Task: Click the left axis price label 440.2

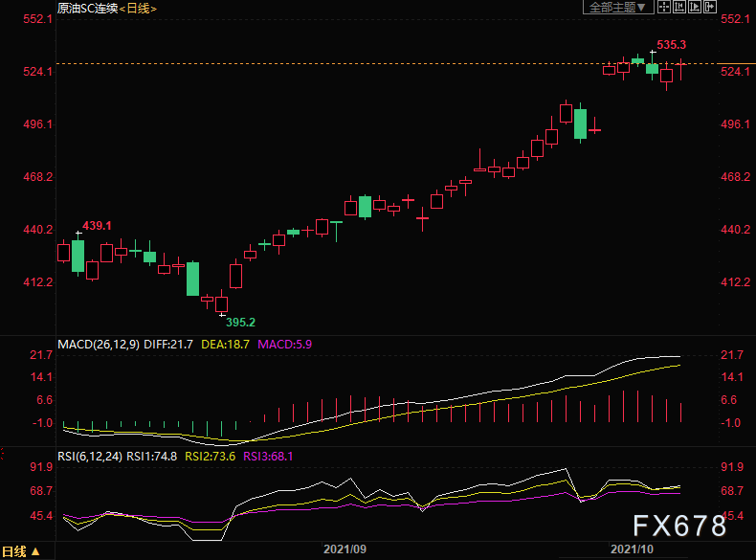Action: tap(37, 230)
